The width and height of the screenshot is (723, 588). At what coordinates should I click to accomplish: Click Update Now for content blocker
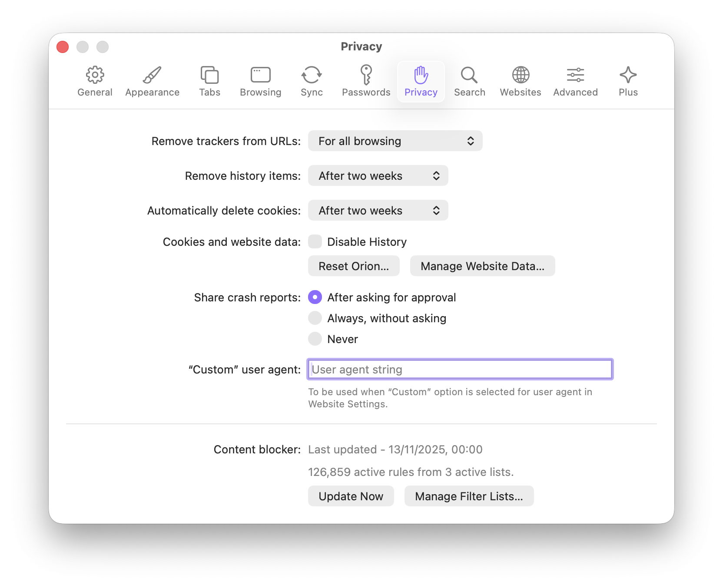(x=351, y=496)
